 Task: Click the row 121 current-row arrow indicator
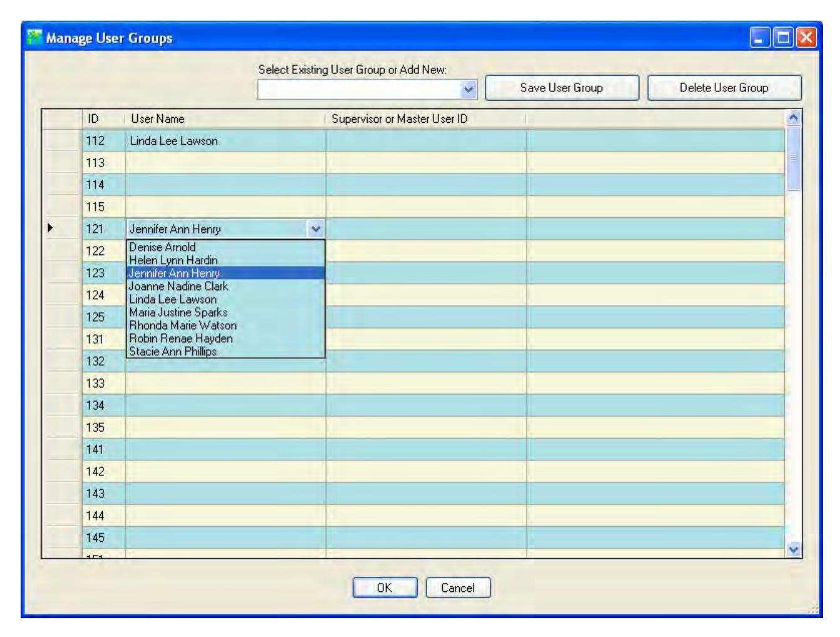pos(51,228)
